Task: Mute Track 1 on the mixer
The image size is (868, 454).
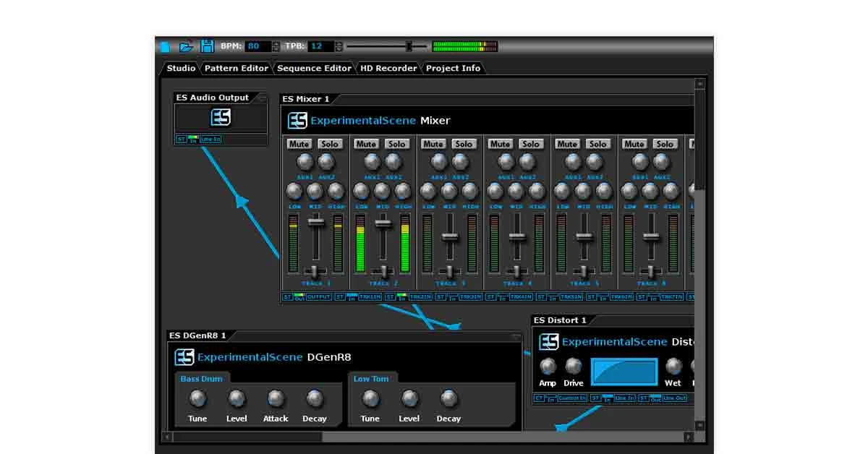Action: 298,143
